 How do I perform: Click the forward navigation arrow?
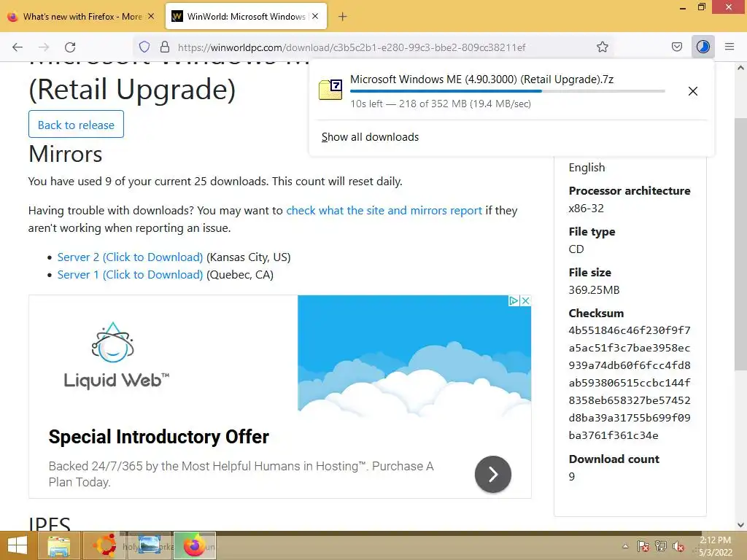[44, 47]
